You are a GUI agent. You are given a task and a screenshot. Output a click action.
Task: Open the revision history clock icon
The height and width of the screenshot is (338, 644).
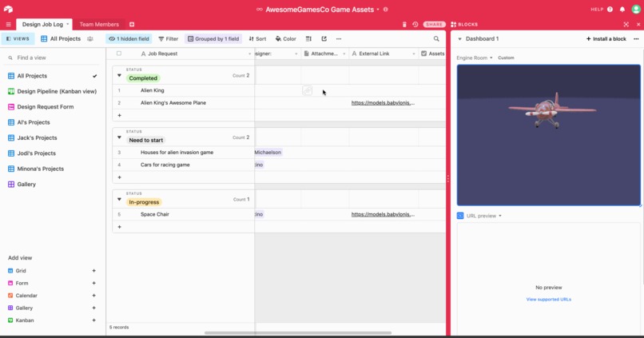(x=415, y=24)
